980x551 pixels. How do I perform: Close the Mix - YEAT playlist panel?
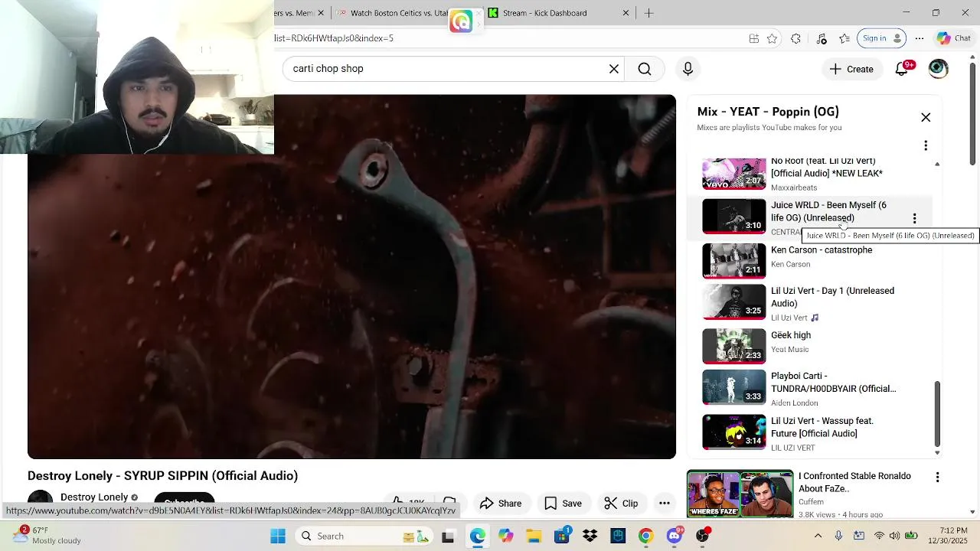pyautogui.click(x=926, y=118)
